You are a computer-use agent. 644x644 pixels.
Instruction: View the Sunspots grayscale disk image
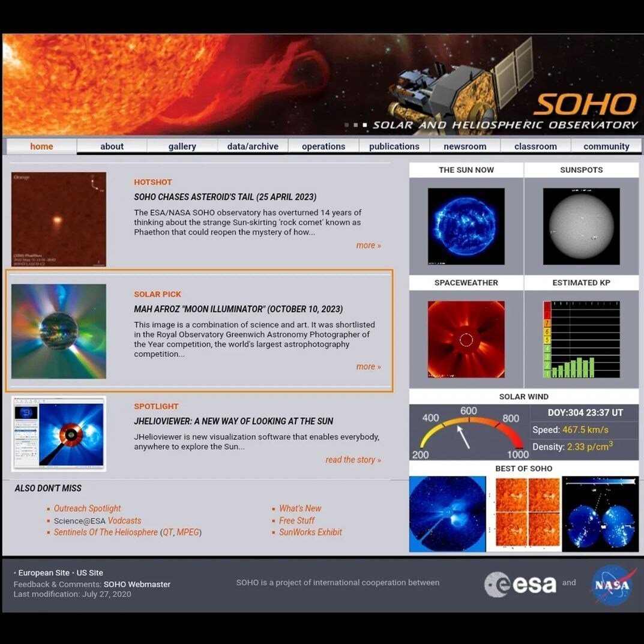[x=581, y=226]
